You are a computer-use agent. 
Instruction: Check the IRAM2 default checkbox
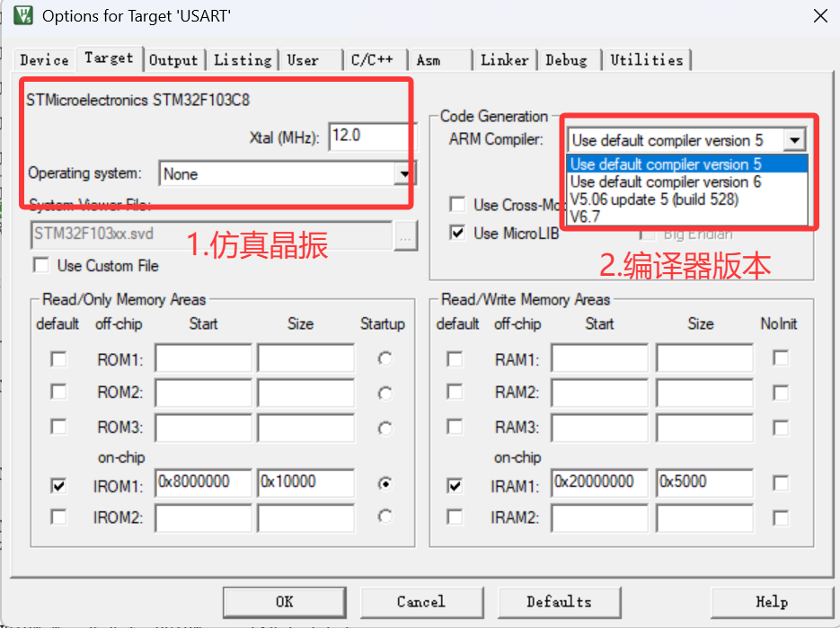tap(455, 517)
